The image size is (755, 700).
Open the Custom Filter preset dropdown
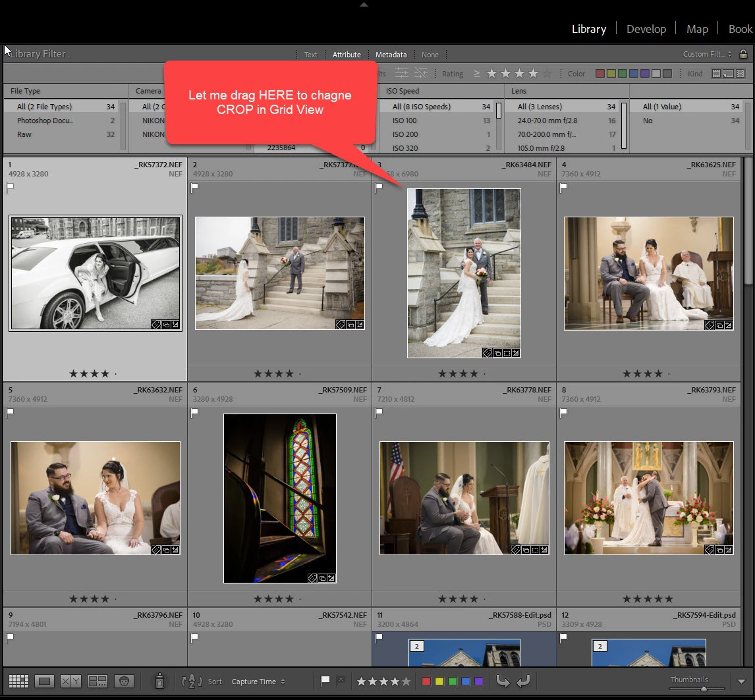707,54
